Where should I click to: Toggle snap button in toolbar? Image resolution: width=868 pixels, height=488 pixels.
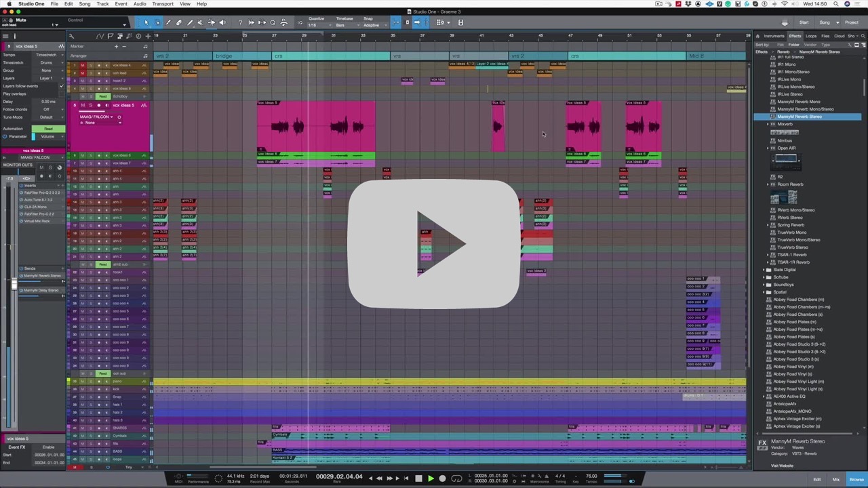[x=396, y=22]
